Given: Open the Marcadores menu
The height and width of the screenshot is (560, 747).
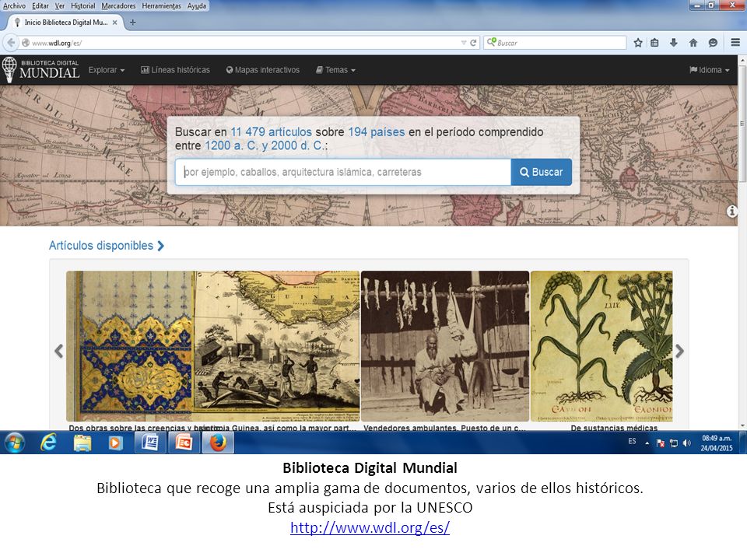Looking at the screenshot, I should coord(118,5).
